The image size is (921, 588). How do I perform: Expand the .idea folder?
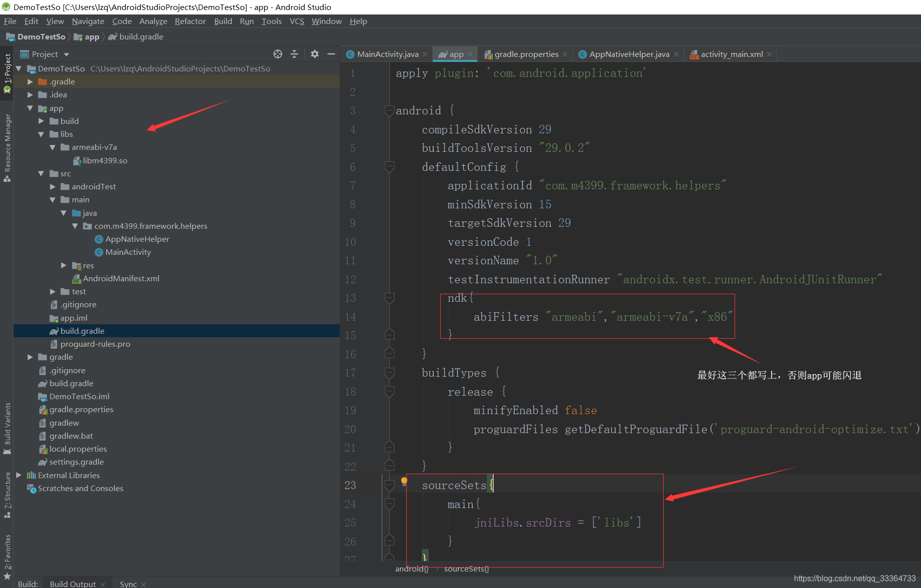[x=30, y=94]
